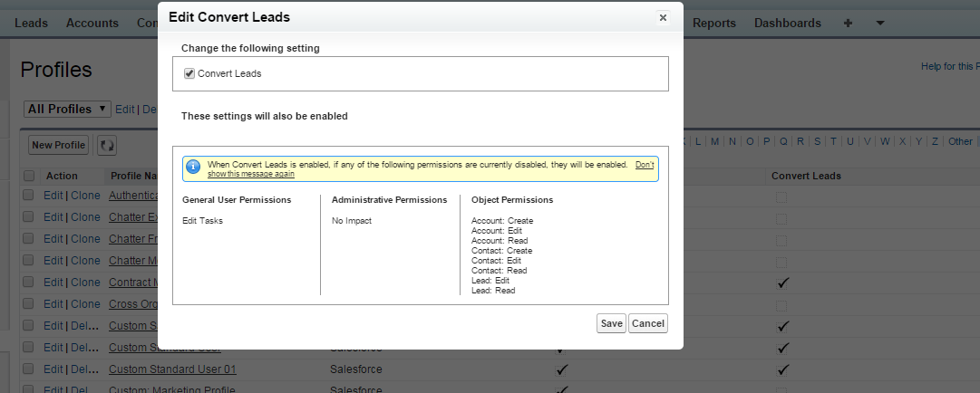Click Edit Tasks under General User Permissions
This screenshot has width=980, height=393.
click(x=202, y=221)
